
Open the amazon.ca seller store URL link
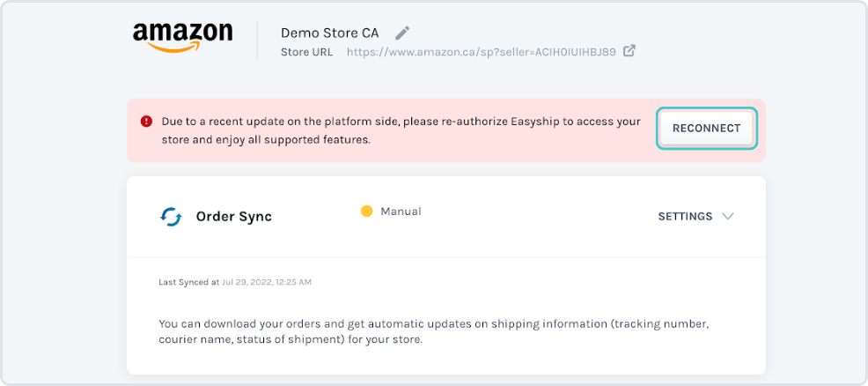click(481, 52)
